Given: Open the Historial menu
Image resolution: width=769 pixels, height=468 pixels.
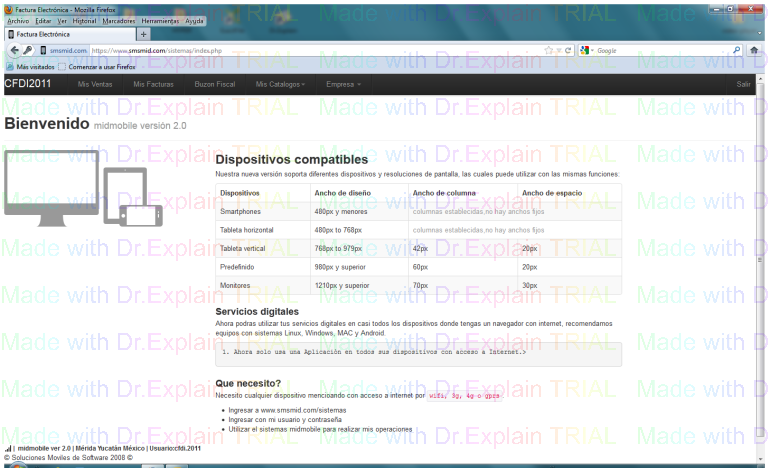Looking at the screenshot, I should pos(84,21).
